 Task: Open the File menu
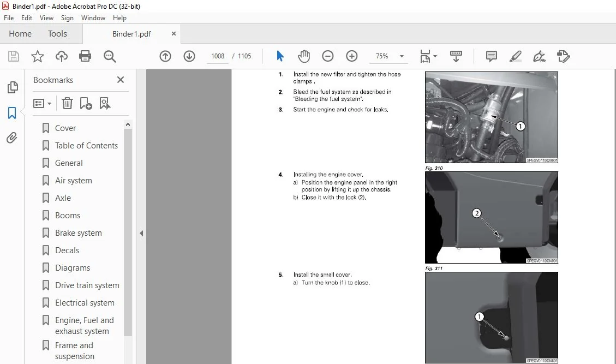[9, 17]
